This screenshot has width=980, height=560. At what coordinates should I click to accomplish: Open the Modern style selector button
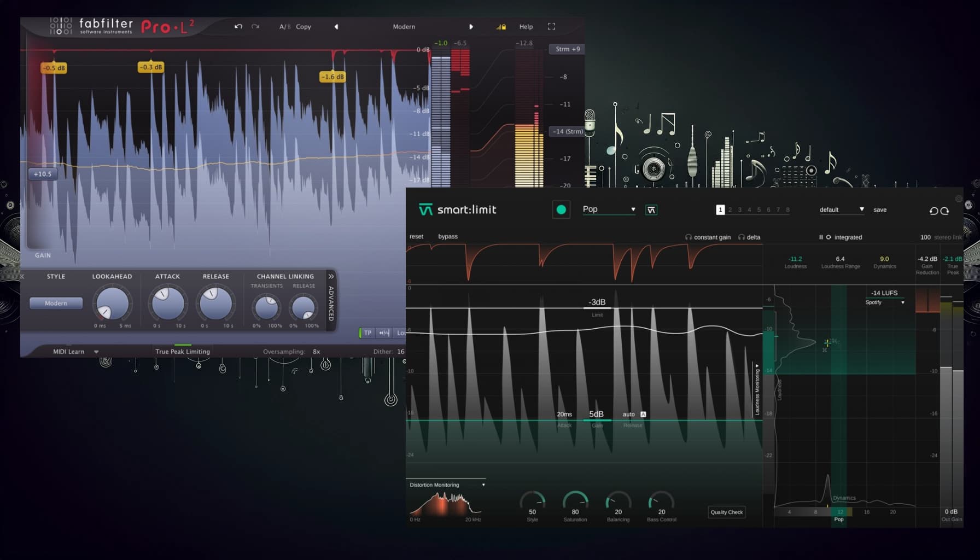tap(56, 303)
